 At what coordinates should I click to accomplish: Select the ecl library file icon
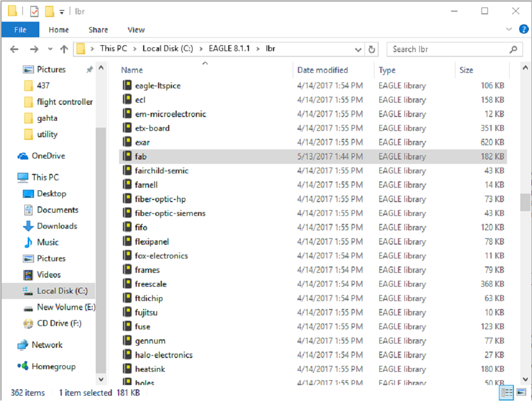tap(127, 99)
